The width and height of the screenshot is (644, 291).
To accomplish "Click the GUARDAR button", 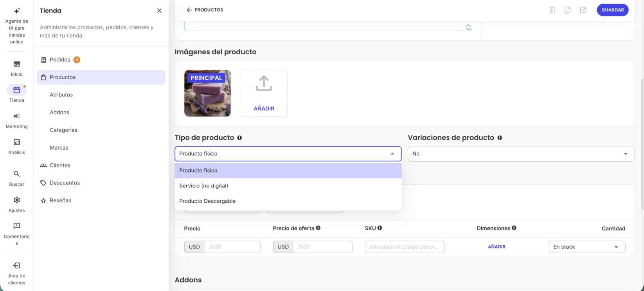I will 613,10.
